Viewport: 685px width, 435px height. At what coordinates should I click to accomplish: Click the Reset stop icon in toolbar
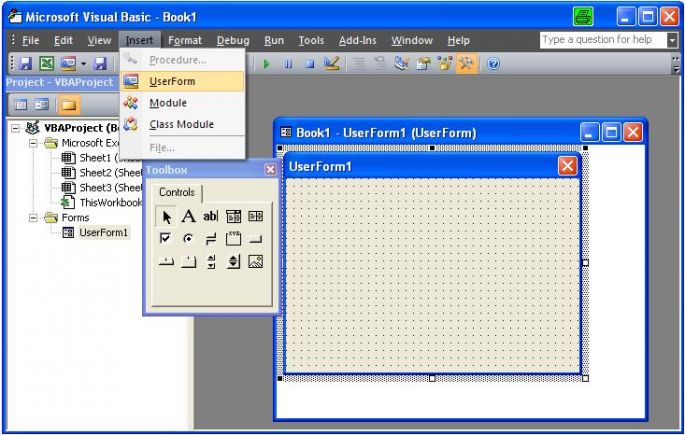(x=310, y=64)
